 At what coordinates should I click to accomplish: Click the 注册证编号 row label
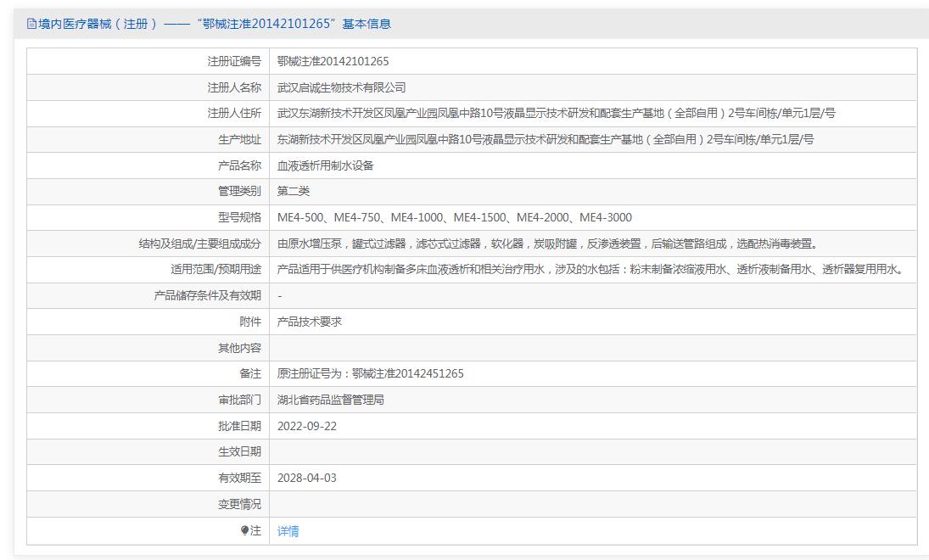[234, 61]
